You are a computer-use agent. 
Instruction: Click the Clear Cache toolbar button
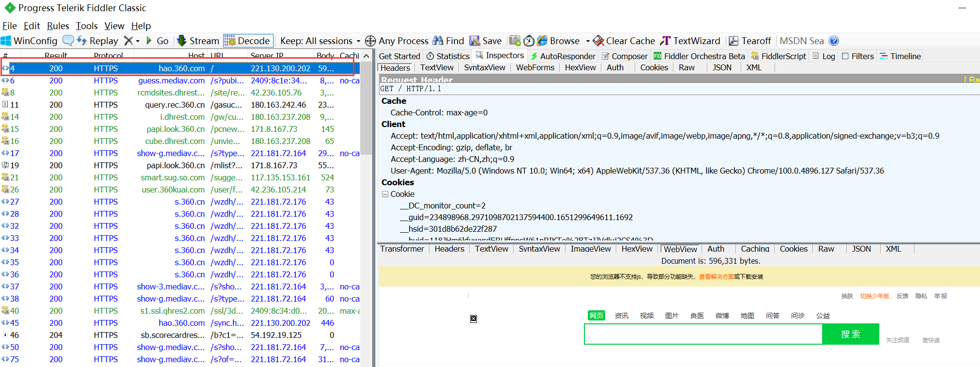pyautogui.click(x=624, y=41)
